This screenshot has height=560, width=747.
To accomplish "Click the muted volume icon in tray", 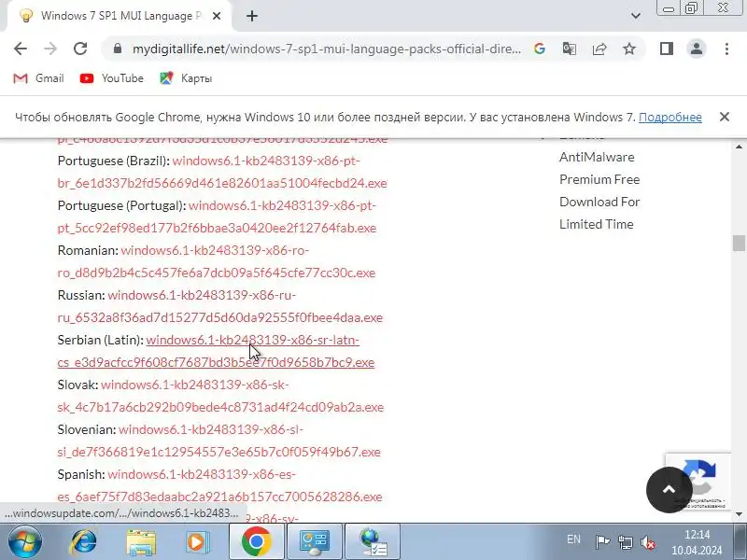I will tap(647, 542).
